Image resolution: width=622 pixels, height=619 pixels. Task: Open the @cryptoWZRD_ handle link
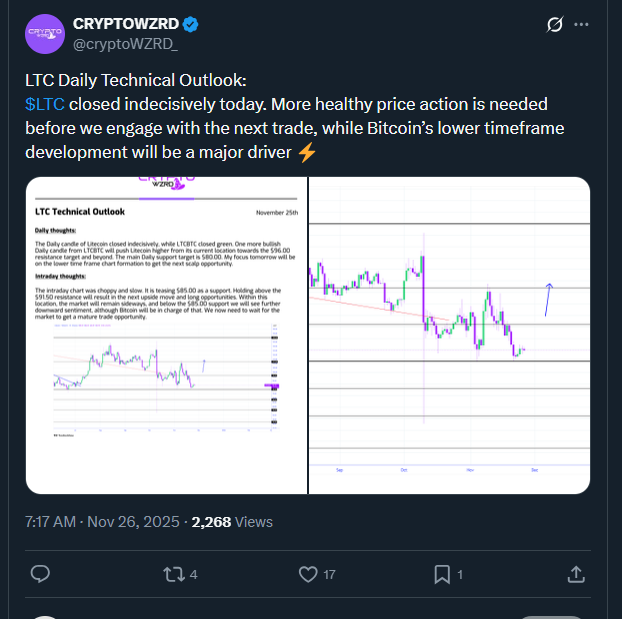coord(120,44)
